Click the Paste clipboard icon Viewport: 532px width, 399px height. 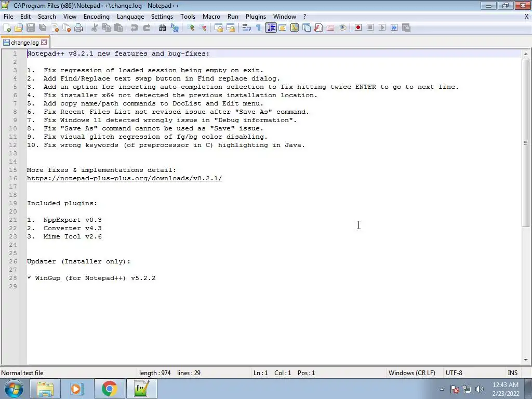pos(118,28)
